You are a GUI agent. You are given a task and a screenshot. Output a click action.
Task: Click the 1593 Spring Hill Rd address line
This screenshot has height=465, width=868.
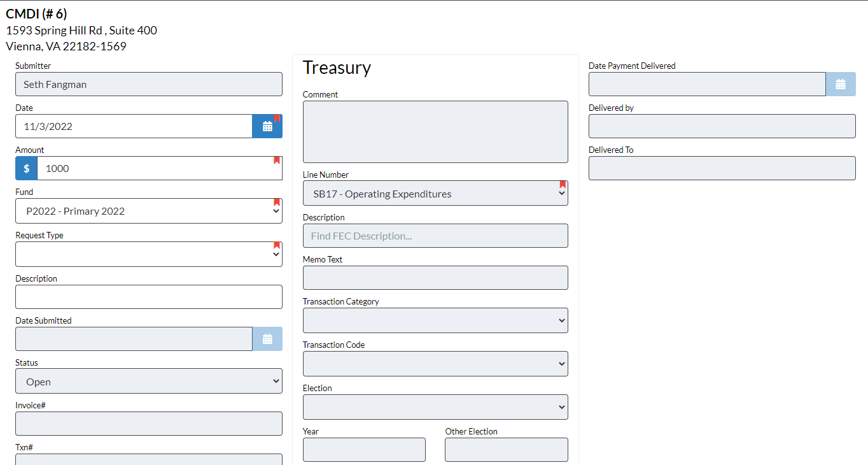81,31
